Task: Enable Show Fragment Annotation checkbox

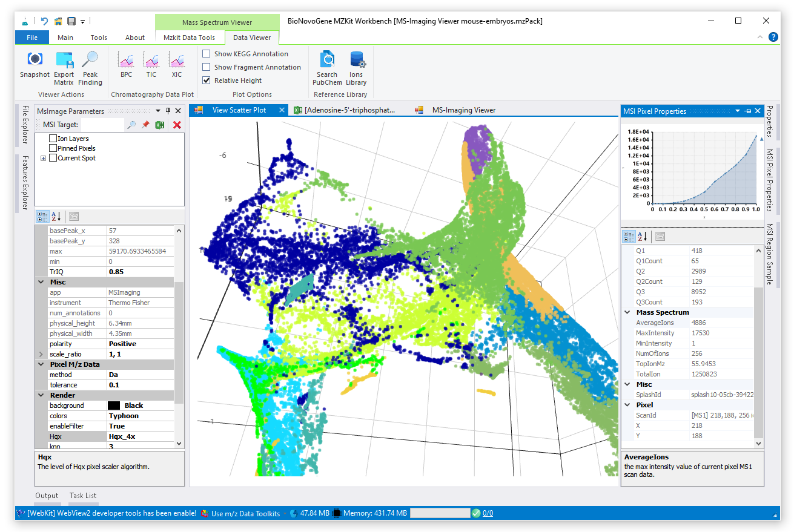Action: (x=207, y=67)
